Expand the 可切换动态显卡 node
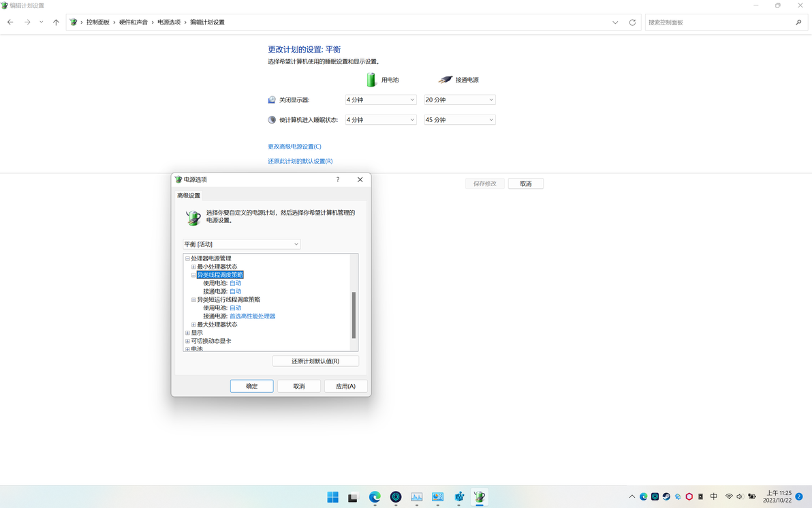812x508 pixels. click(x=187, y=341)
